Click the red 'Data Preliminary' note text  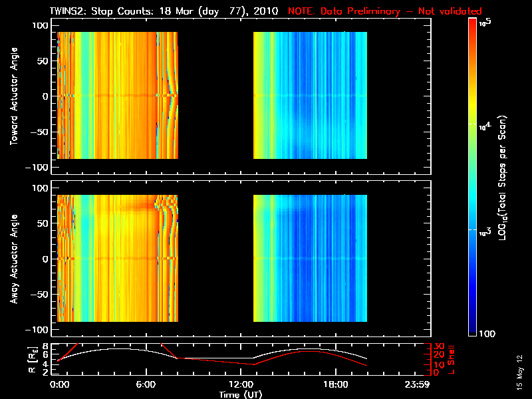[x=384, y=11]
